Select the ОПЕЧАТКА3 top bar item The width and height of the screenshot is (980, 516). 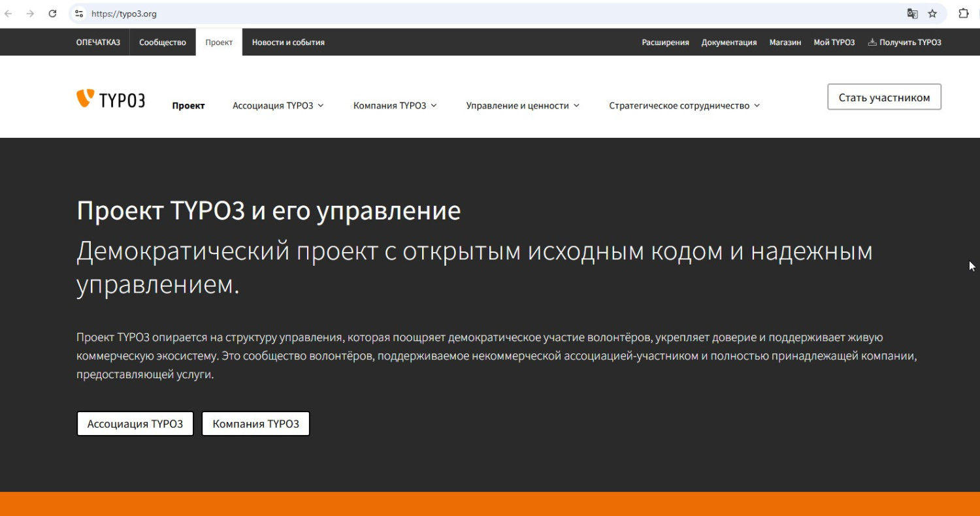coord(98,42)
